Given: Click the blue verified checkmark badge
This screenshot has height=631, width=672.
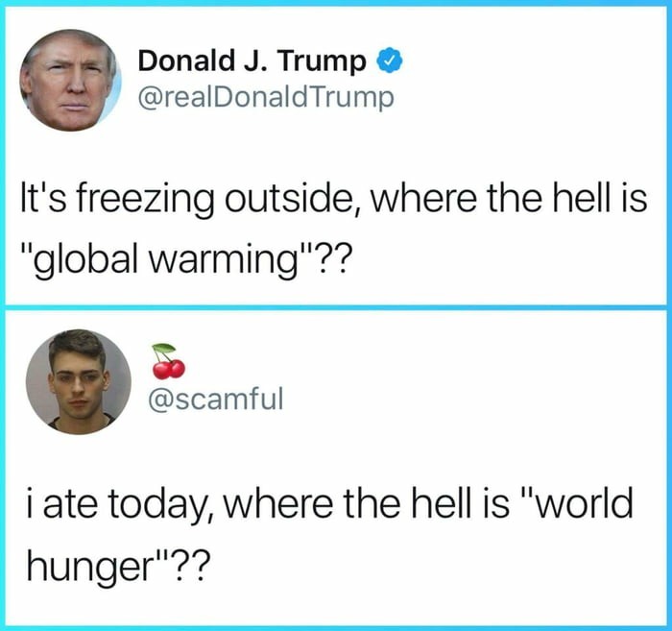Looking at the screenshot, I should 388,62.
